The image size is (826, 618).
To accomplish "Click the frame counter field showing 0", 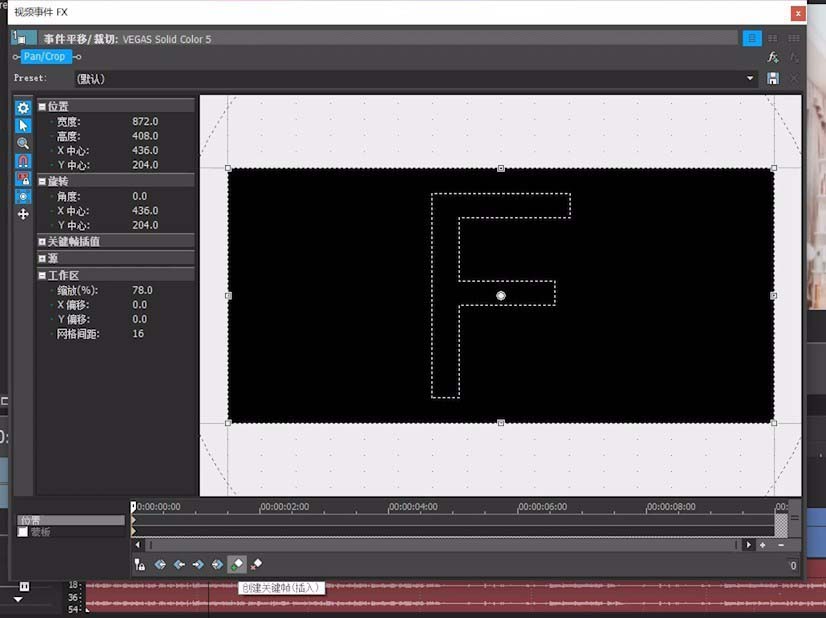I will [792, 566].
